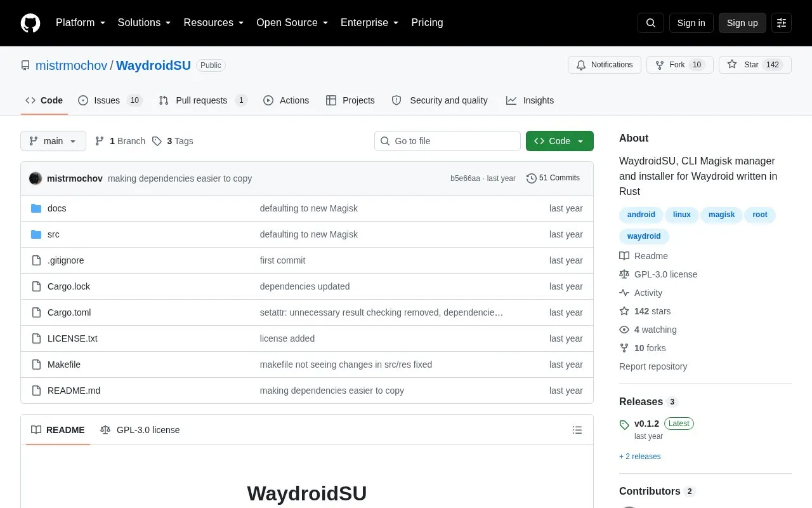The image size is (812, 508).
Task: Click the src folder icon
Action: click(x=36, y=234)
